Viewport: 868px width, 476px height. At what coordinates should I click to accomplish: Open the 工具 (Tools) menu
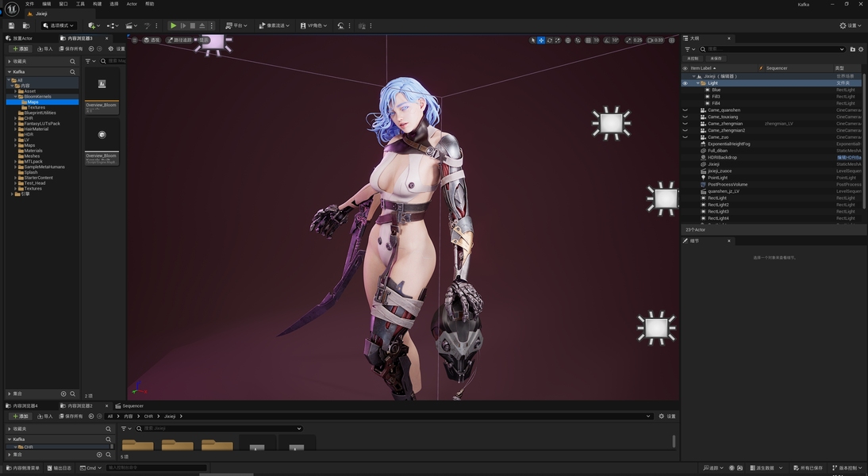coord(80,4)
